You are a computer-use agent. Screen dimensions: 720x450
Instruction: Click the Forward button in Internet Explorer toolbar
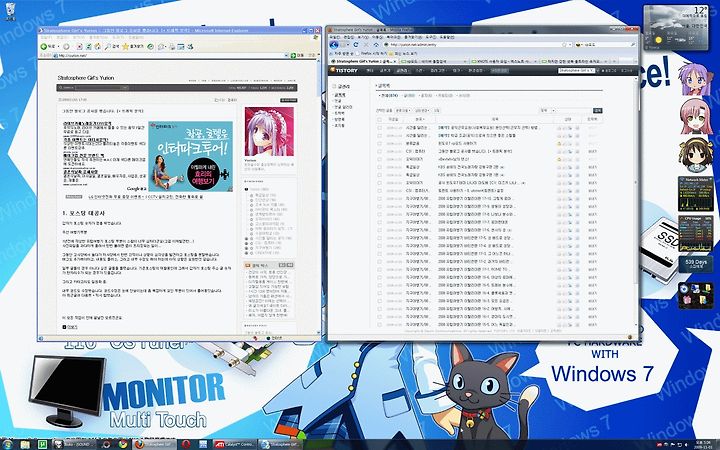coord(66,46)
